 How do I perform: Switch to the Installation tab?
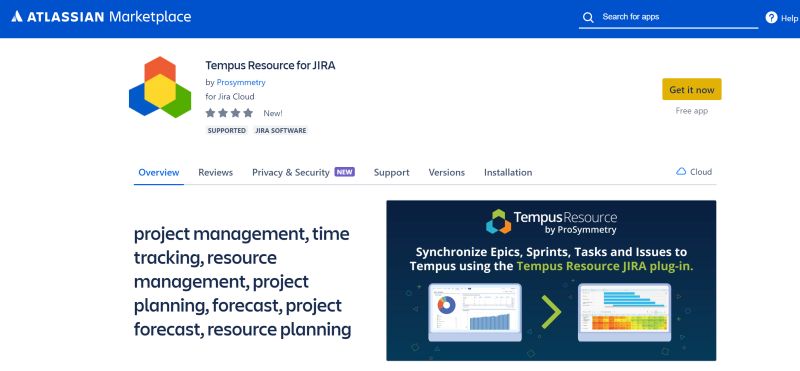click(508, 172)
